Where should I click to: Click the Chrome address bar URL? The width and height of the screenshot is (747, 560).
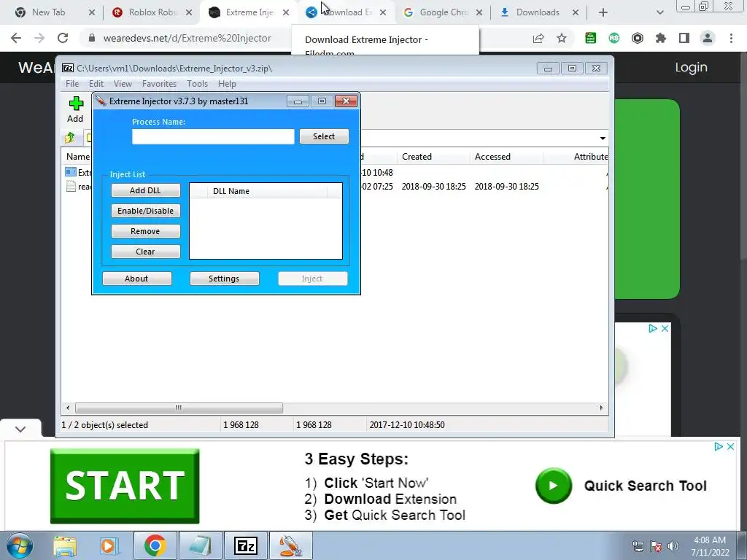click(187, 38)
